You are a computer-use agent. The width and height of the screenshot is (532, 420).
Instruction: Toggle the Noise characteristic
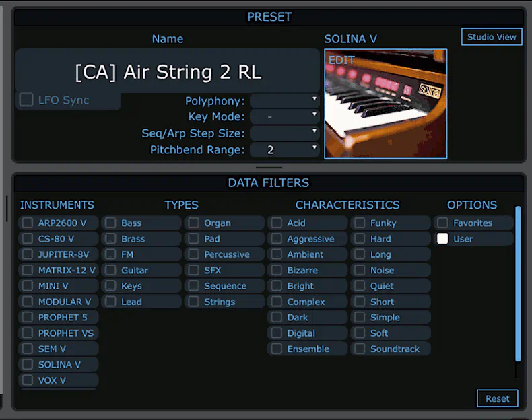click(x=360, y=270)
